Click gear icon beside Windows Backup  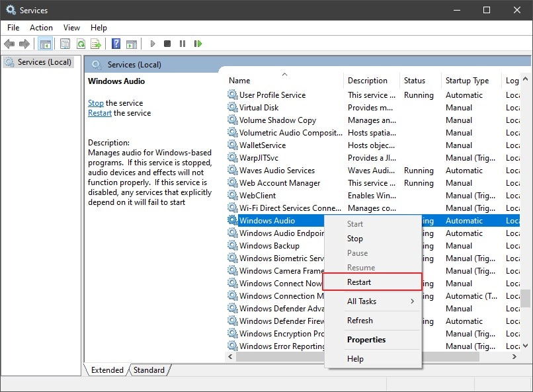click(233, 246)
